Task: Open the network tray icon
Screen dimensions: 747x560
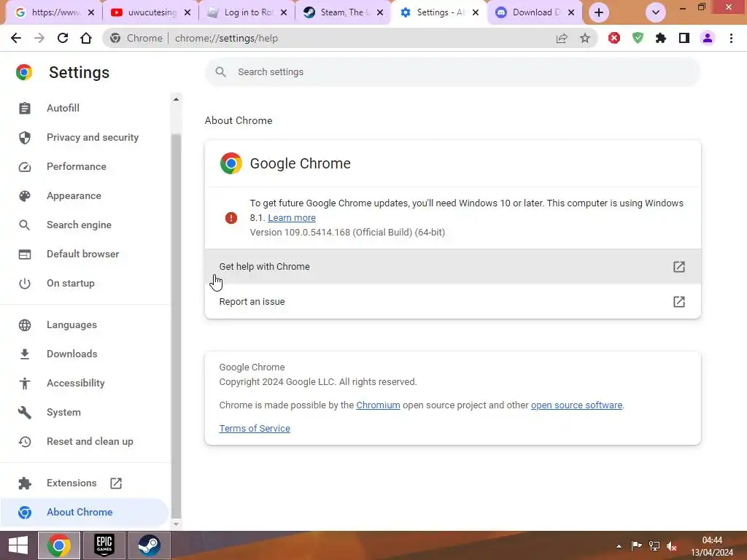Action: (654, 546)
